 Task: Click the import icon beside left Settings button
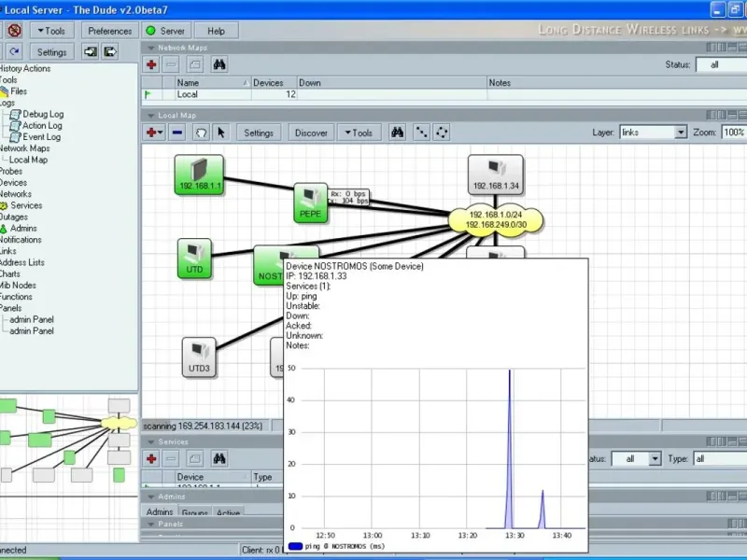(x=90, y=51)
